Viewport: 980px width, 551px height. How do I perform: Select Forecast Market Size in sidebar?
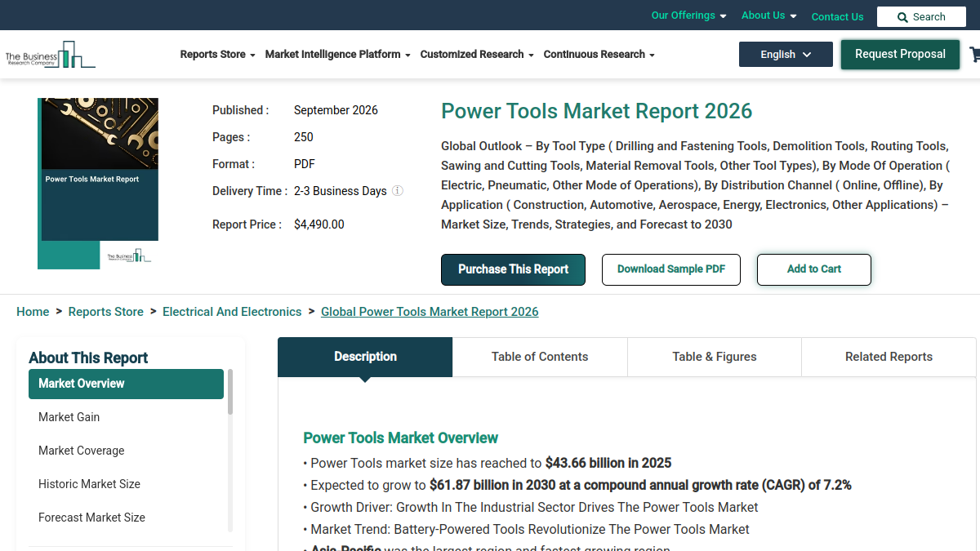point(126,518)
